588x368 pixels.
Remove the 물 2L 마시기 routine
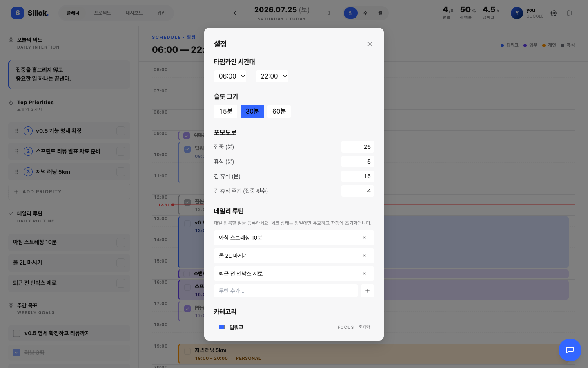364,256
